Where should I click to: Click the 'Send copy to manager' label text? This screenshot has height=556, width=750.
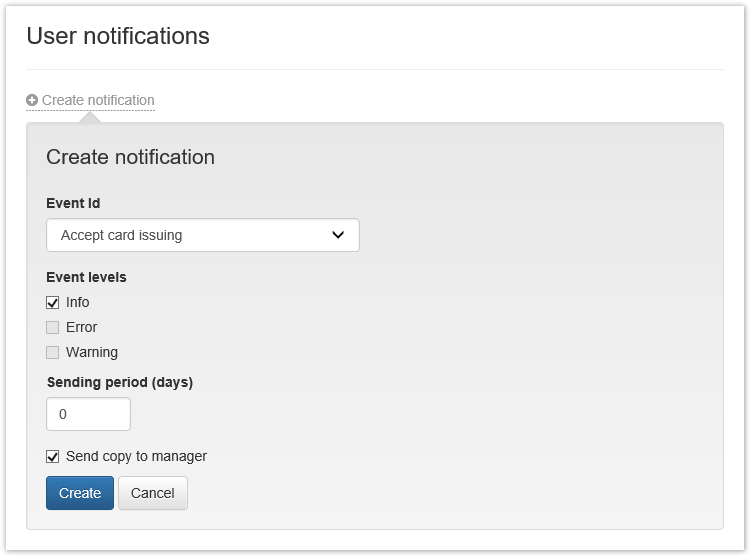pyautogui.click(x=136, y=457)
